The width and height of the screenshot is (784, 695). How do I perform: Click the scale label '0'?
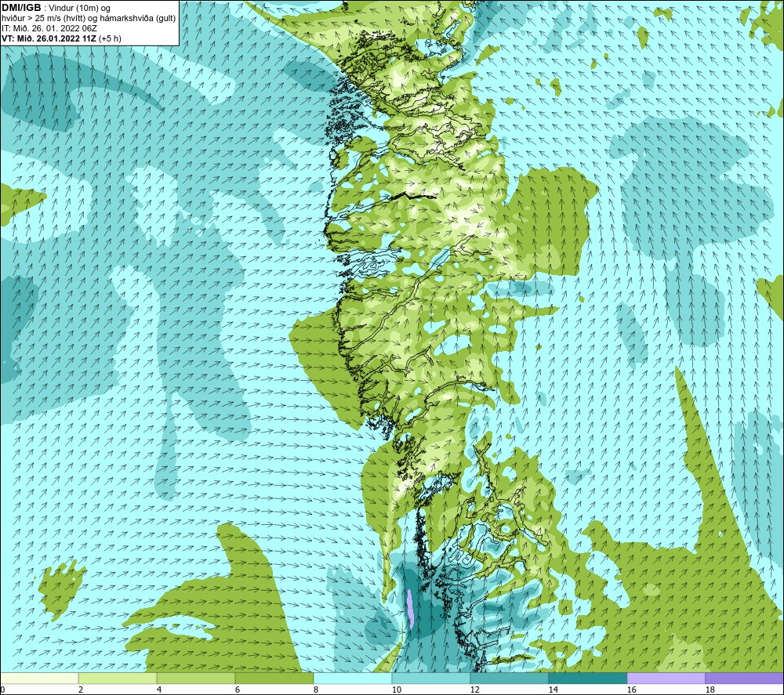pos(2,690)
